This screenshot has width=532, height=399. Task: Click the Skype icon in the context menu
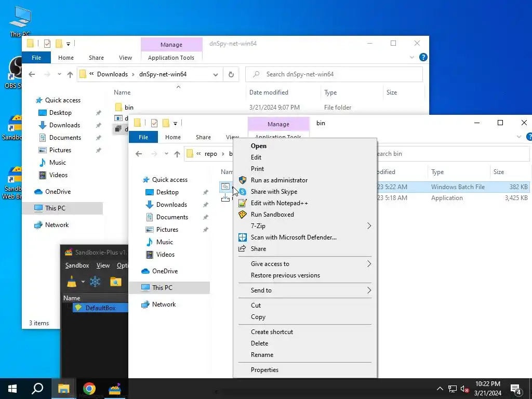click(x=242, y=192)
